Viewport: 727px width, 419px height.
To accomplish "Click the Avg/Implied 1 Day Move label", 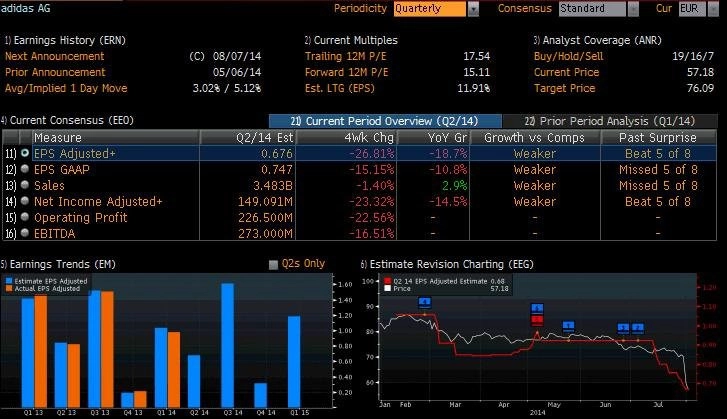I will coord(66,88).
